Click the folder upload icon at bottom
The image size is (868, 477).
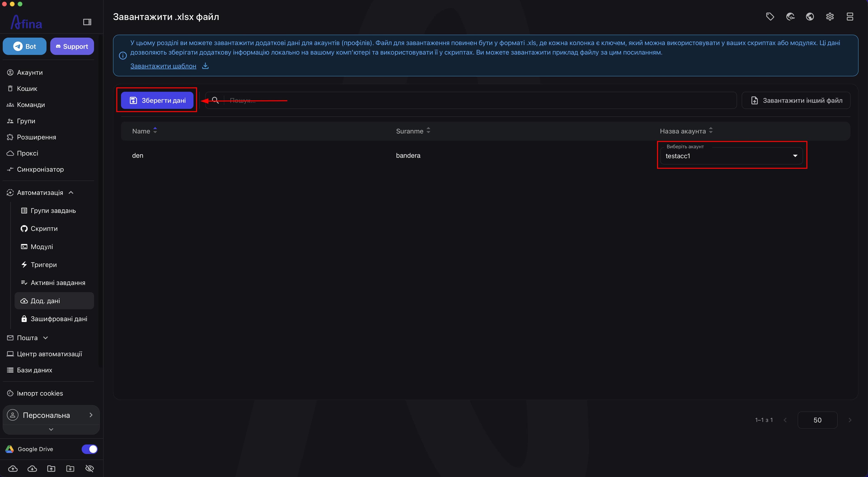click(x=51, y=468)
